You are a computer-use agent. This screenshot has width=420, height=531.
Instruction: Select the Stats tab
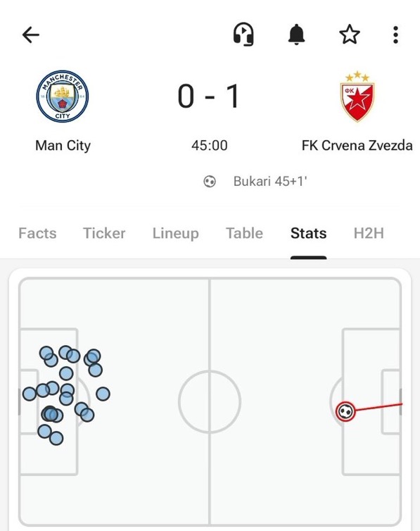(x=308, y=233)
